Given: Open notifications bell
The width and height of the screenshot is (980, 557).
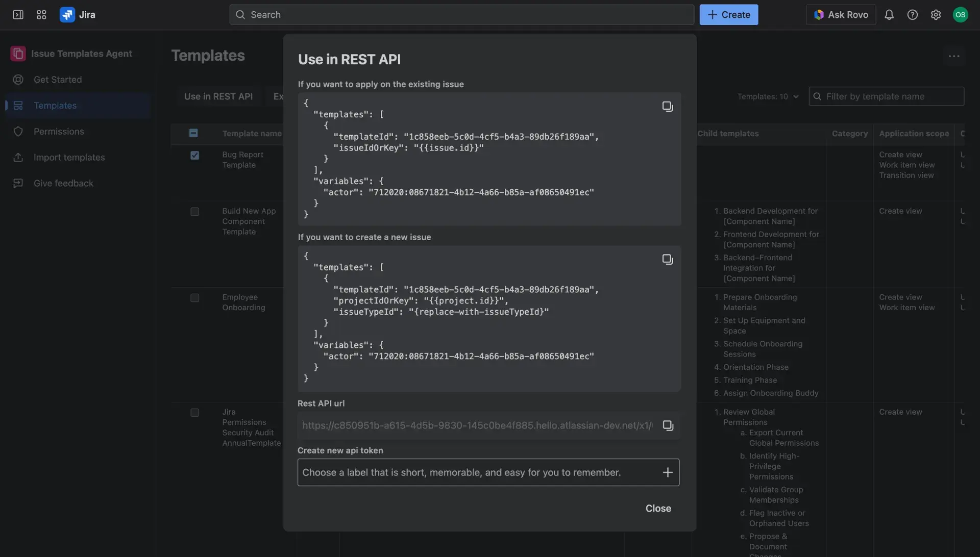Looking at the screenshot, I should [x=889, y=14].
